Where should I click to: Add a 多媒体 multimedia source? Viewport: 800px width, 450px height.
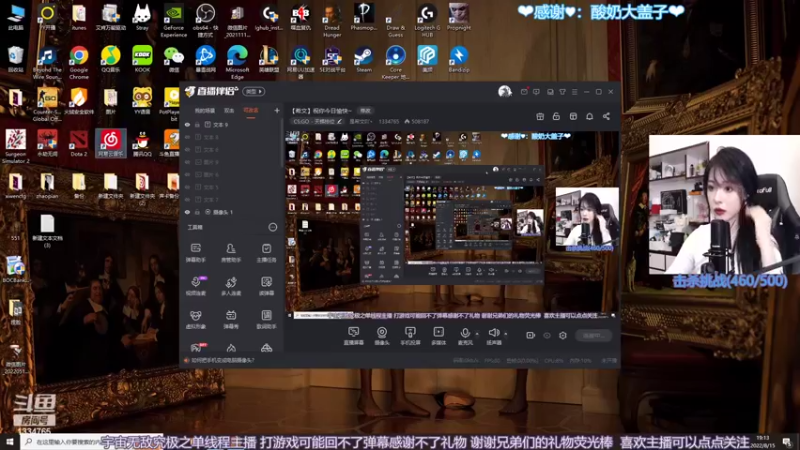click(x=438, y=336)
